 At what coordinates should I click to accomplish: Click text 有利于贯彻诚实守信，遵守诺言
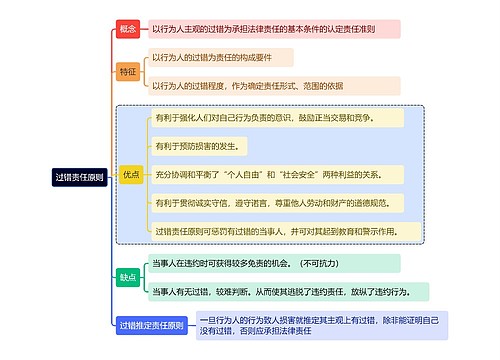click(x=211, y=203)
